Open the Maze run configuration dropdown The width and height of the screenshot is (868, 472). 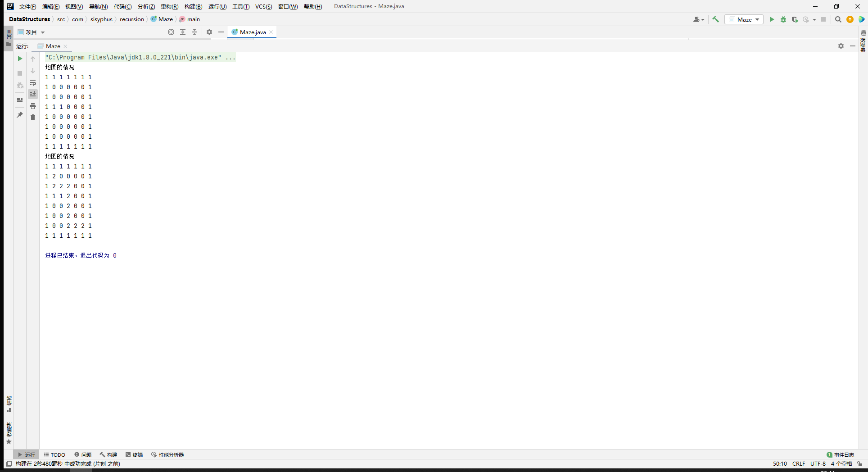(744, 19)
